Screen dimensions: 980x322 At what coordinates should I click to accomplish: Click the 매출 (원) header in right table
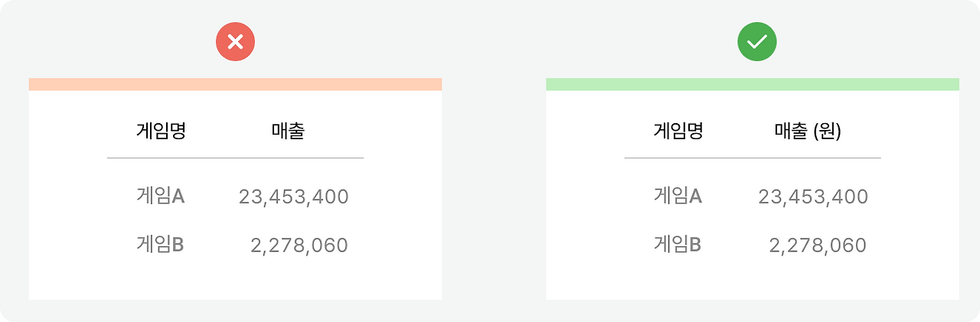point(808,132)
